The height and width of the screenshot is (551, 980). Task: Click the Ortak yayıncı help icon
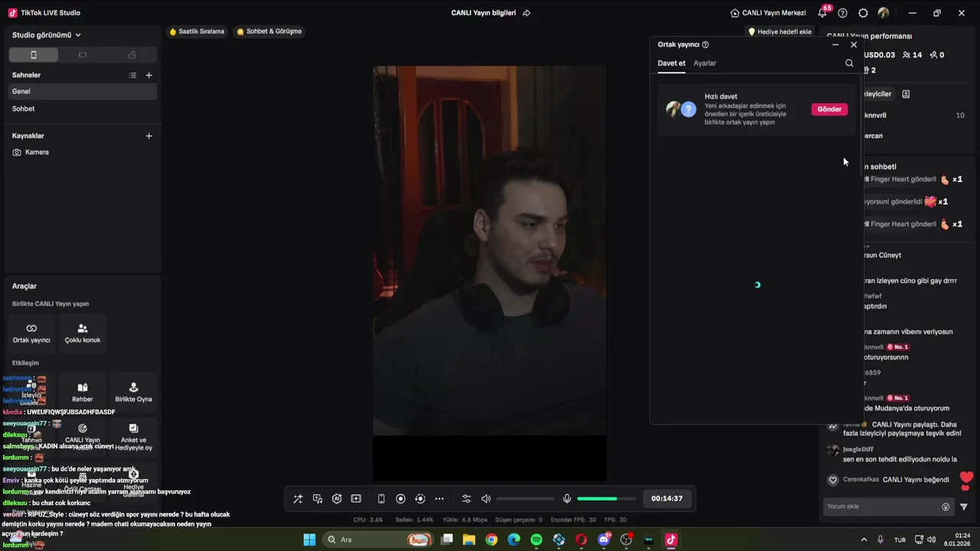(x=705, y=44)
